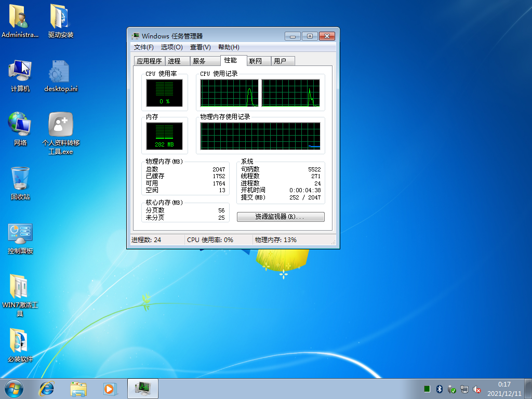Select the desktop.ini file icon
Image resolution: width=532 pixels, height=399 pixels.
click(61, 76)
